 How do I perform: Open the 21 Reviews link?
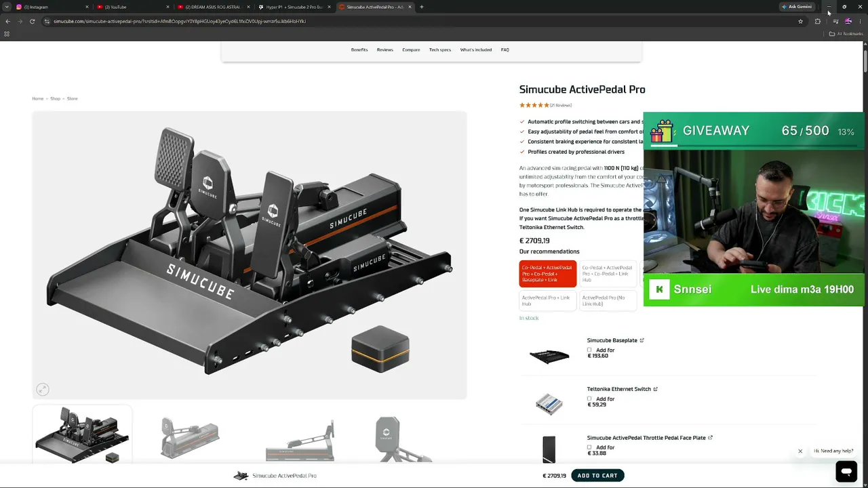pyautogui.click(x=561, y=105)
